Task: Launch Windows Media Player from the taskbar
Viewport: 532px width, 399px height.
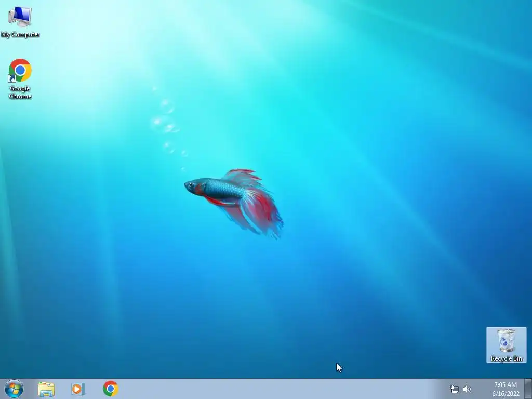Action: tap(78, 389)
